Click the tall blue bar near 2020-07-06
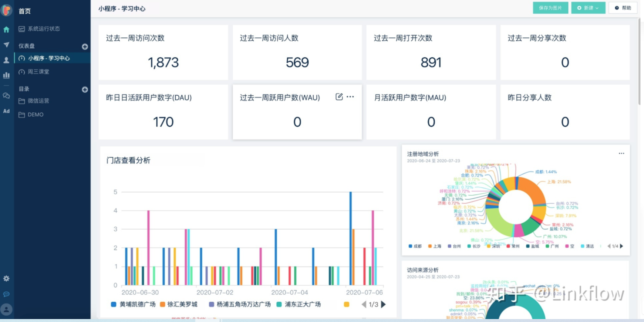The width and height of the screenshot is (644, 322). 351,238
